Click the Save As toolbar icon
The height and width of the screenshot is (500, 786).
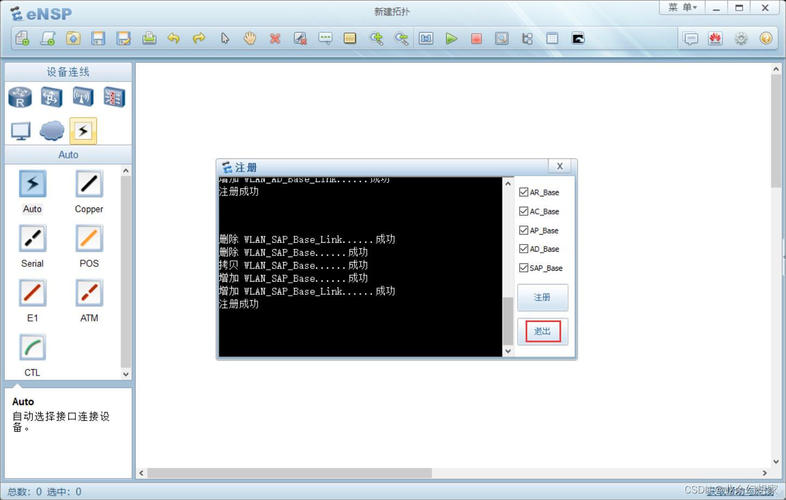123,39
